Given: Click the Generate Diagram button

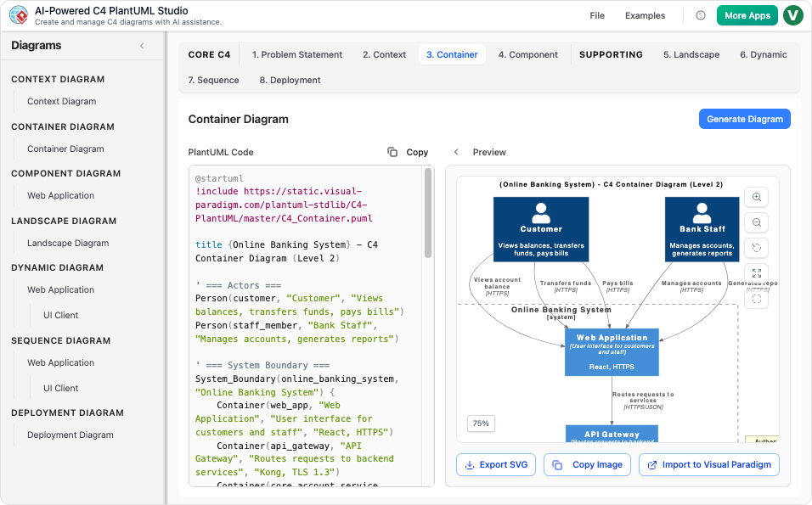Looking at the screenshot, I should (x=744, y=119).
